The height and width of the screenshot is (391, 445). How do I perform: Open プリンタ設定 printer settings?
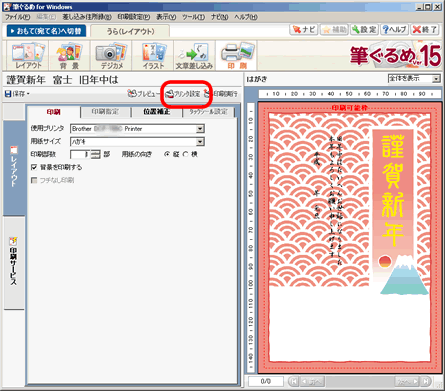point(183,94)
